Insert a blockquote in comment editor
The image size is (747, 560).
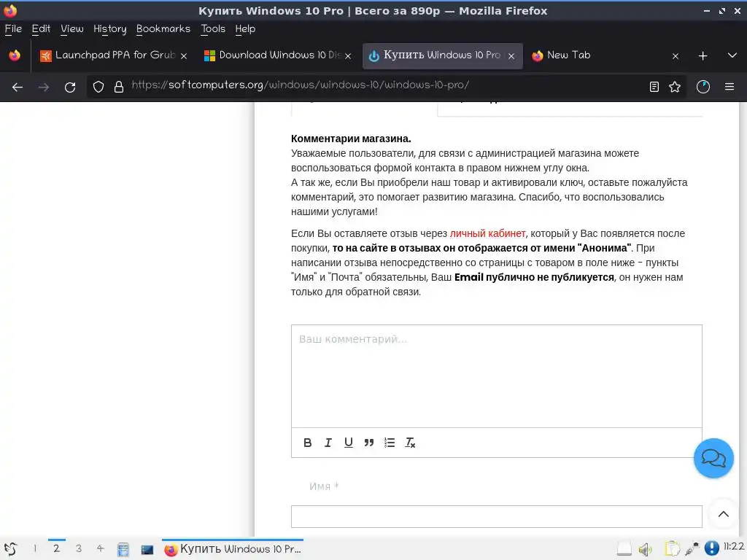tap(368, 443)
